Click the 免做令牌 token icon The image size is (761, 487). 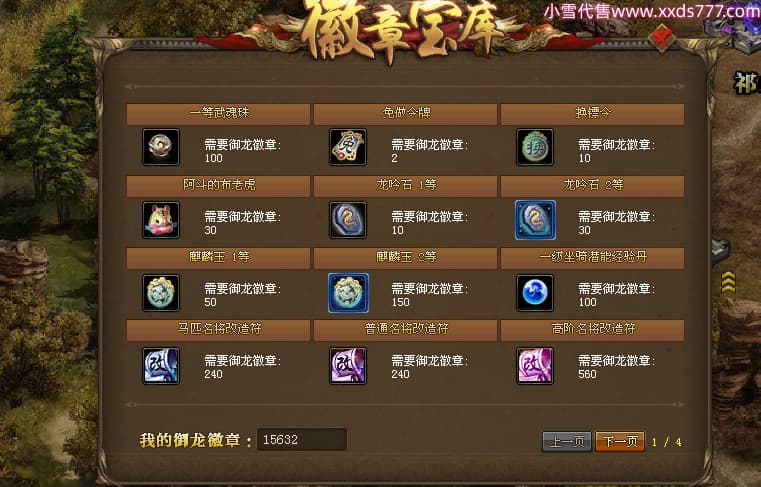[347, 147]
